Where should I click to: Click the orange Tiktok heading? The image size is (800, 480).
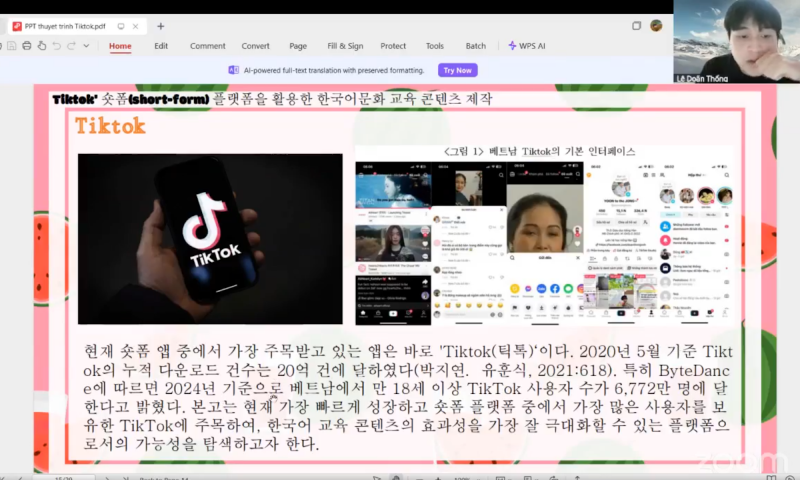110,125
